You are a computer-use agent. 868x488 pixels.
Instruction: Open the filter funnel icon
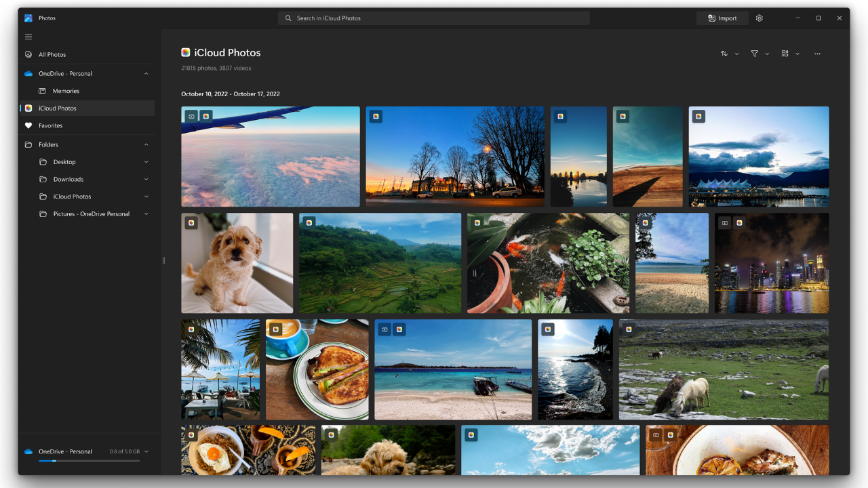[754, 54]
